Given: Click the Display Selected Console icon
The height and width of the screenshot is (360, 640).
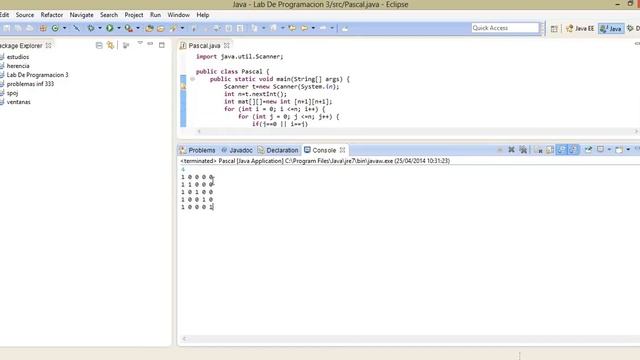Looking at the screenshot, I should (x=600, y=150).
